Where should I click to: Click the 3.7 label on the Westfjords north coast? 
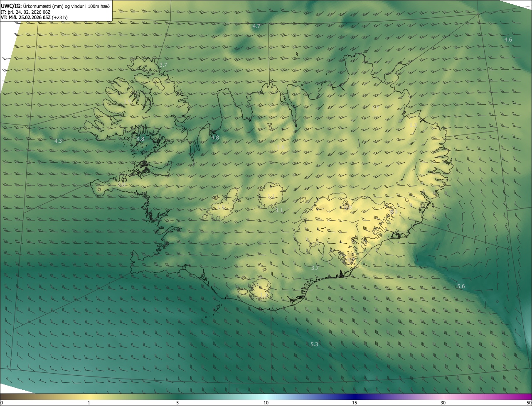[163, 65]
